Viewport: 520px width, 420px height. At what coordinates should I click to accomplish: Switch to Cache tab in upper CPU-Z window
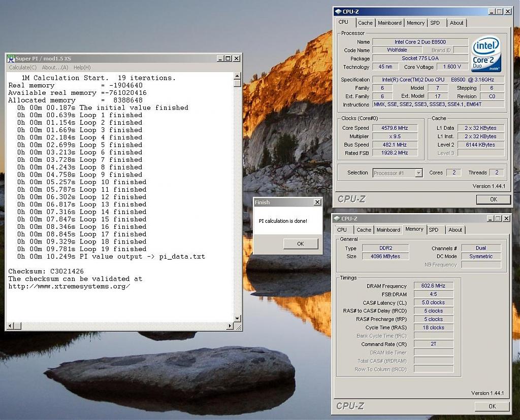(365, 23)
